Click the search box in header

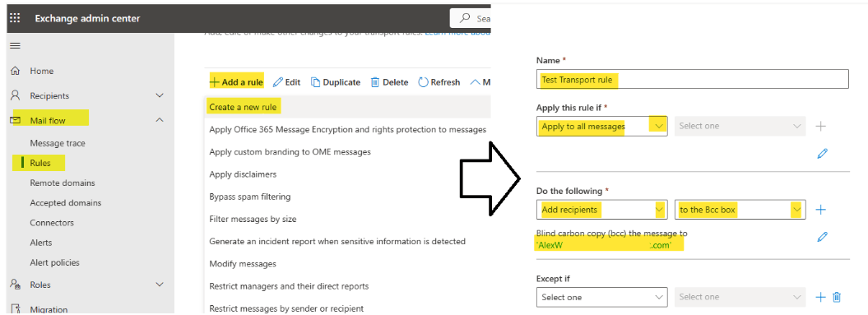tap(471, 18)
